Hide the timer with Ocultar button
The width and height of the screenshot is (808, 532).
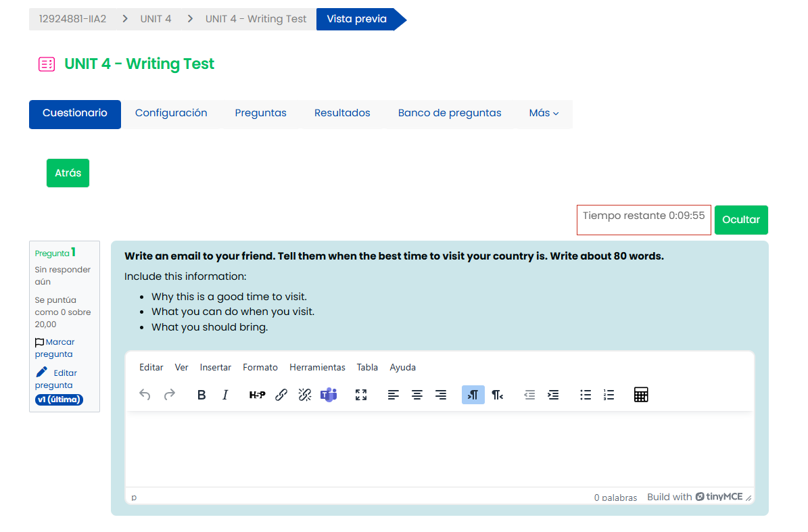[741, 220]
